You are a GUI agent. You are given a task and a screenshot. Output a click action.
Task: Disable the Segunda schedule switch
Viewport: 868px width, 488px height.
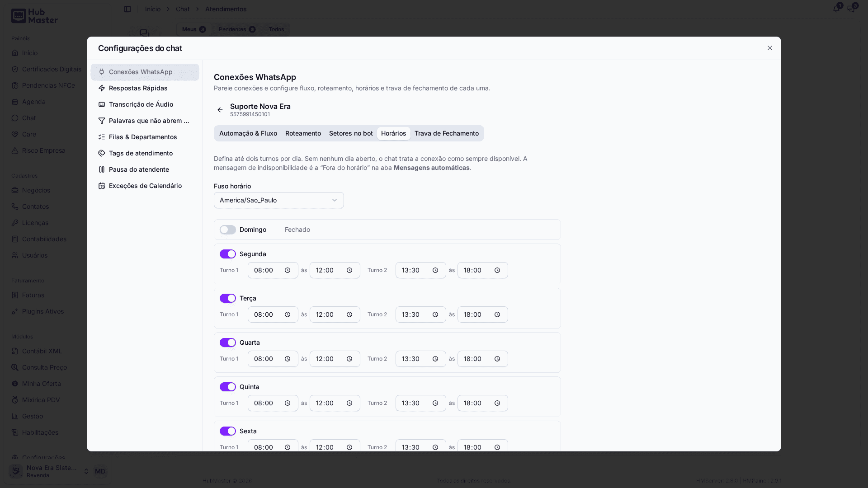click(x=228, y=254)
